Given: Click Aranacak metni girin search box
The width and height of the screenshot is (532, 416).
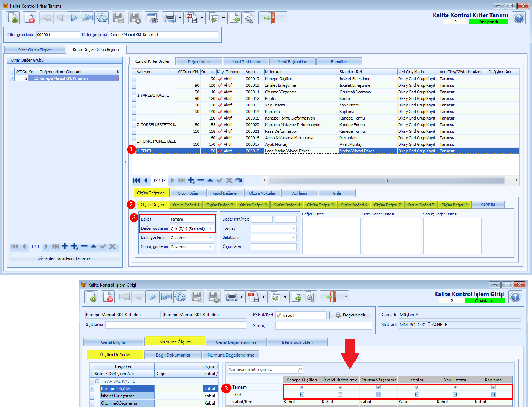Looking at the screenshot, I should point(265,369).
